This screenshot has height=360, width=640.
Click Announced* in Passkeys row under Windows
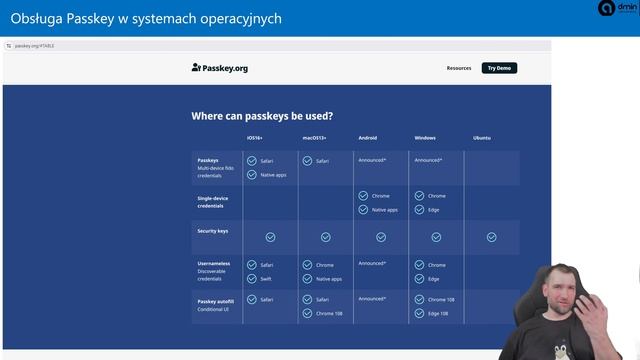coord(428,160)
